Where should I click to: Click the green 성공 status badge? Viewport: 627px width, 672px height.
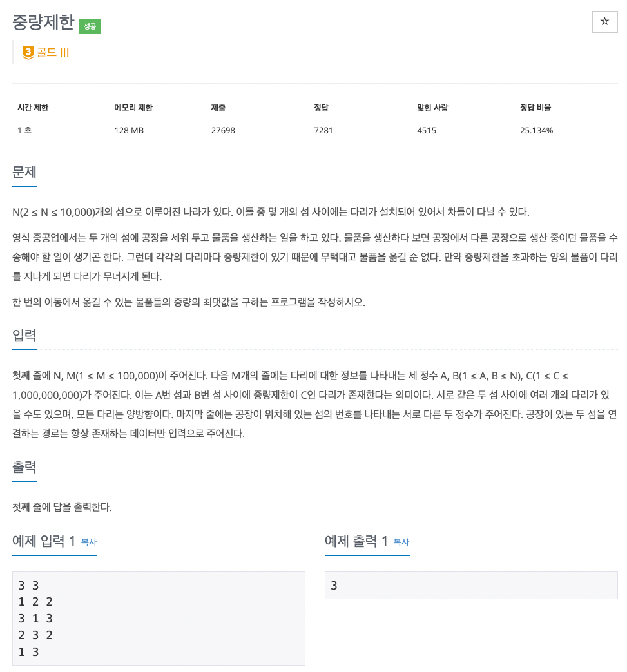[90, 26]
